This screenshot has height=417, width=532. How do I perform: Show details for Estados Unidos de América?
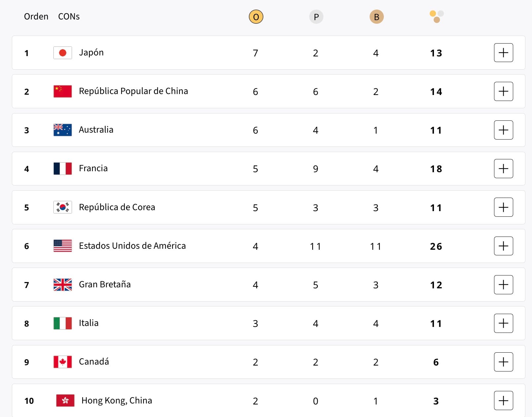coord(503,246)
